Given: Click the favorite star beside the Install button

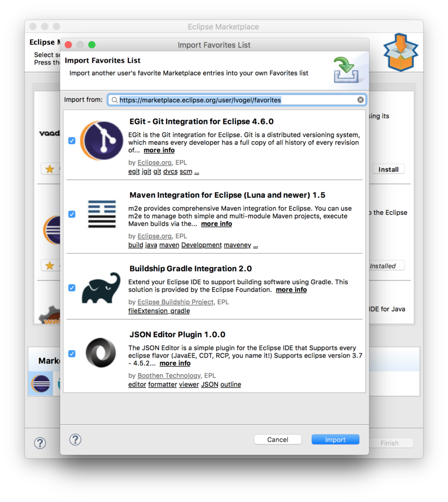Looking at the screenshot, I should click(x=50, y=169).
